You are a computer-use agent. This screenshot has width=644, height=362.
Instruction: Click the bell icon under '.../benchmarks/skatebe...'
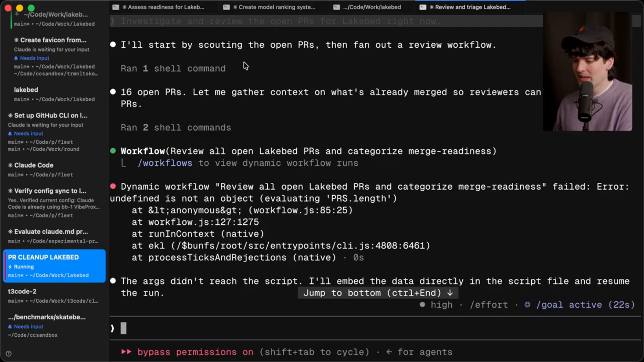[10, 327]
